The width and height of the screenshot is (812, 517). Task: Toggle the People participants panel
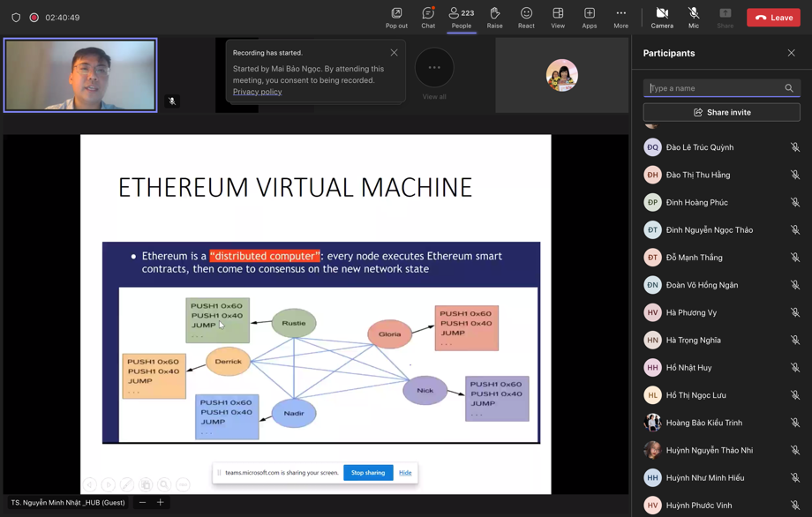462,17
